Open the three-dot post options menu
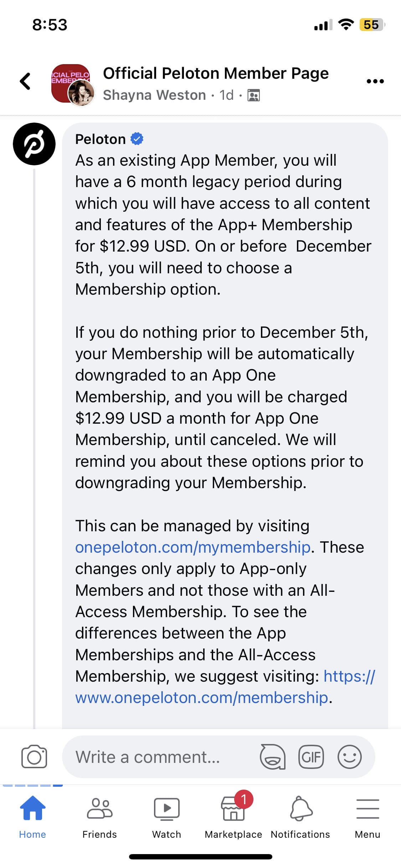The width and height of the screenshot is (401, 868). tap(375, 81)
